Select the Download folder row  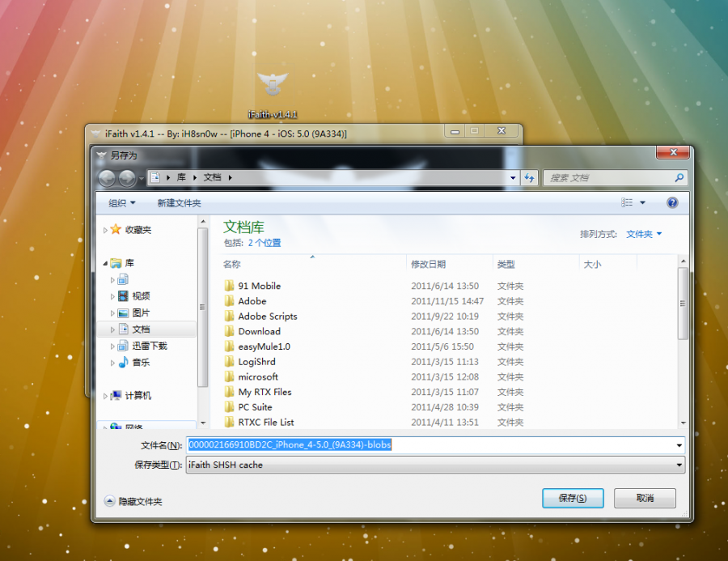[x=375, y=331]
